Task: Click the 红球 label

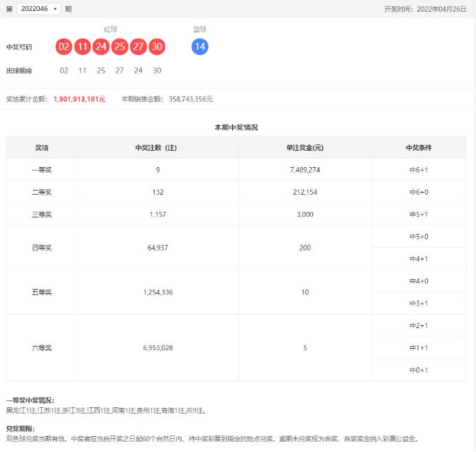Action: coord(111,29)
